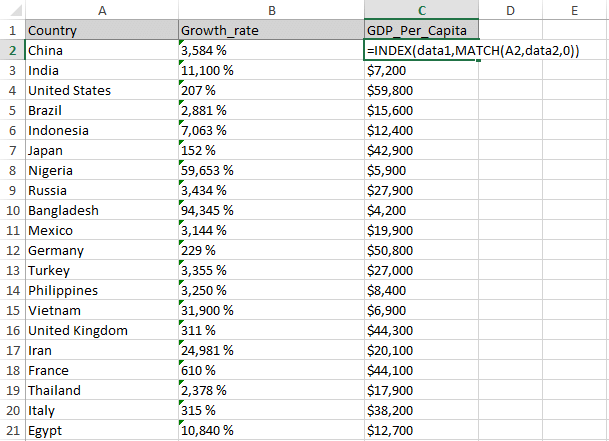
Task: Click the $44,100 GDP cell
Action: 421,370
